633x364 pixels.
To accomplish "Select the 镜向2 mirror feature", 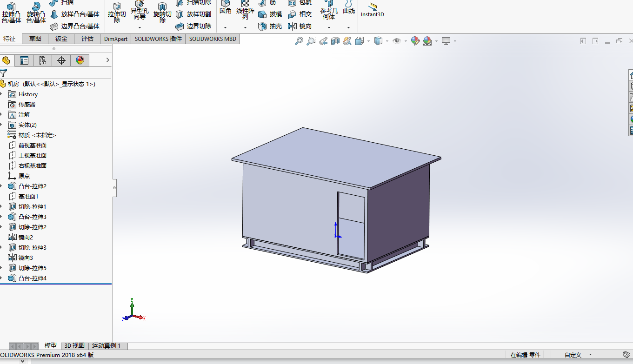I will (20, 238).
